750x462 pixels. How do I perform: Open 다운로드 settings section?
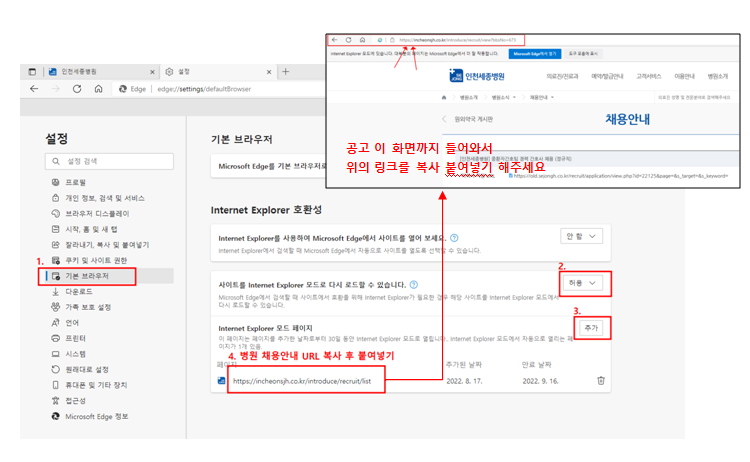click(x=79, y=291)
